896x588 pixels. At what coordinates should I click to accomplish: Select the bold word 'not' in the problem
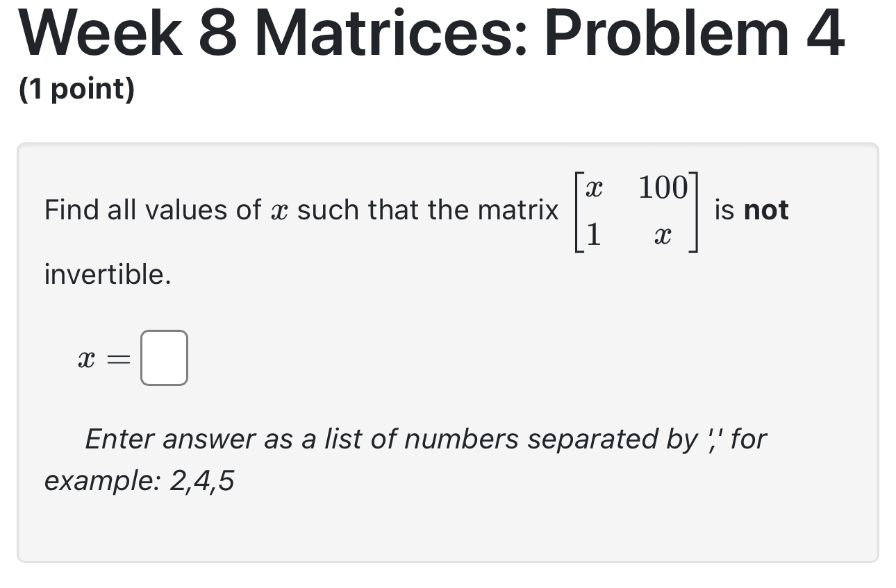pyautogui.click(x=767, y=210)
